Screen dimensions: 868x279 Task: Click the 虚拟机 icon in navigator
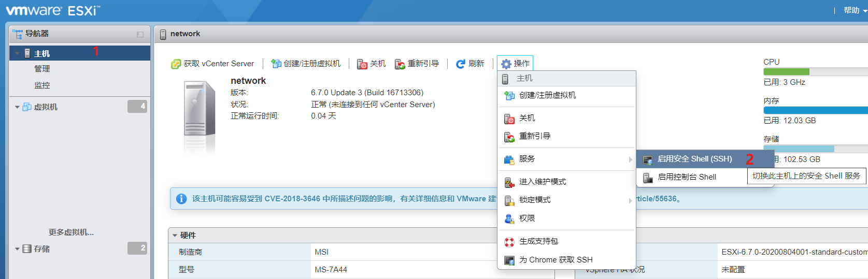coord(27,107)
